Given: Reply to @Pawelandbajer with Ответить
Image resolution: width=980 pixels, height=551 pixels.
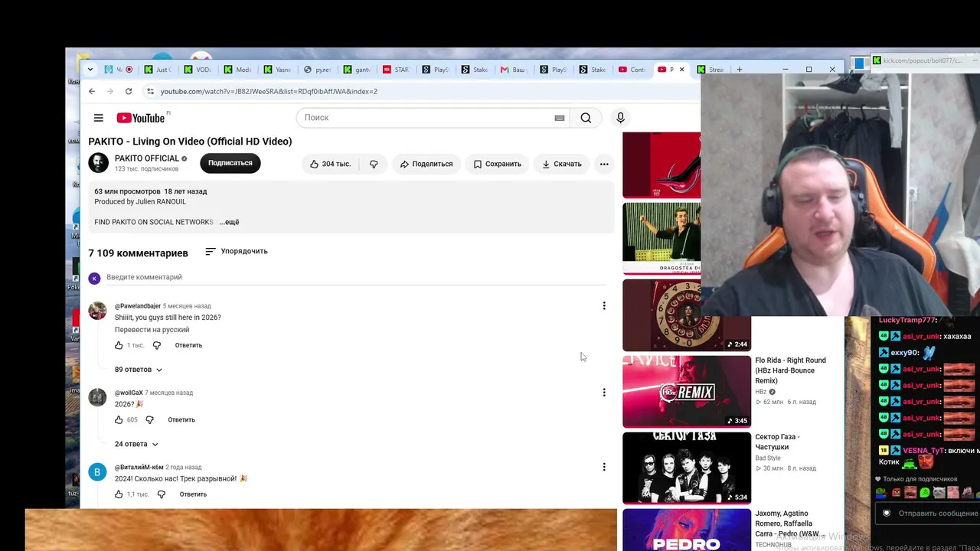Looking at the screenshot, I should pos(188,345).
